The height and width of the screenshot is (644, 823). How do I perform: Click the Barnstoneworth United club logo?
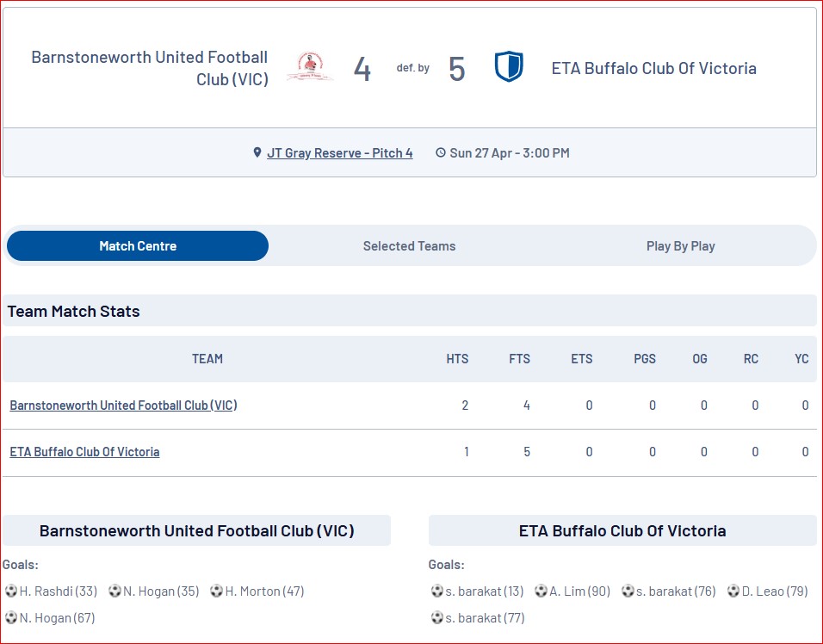pos(310,66)
